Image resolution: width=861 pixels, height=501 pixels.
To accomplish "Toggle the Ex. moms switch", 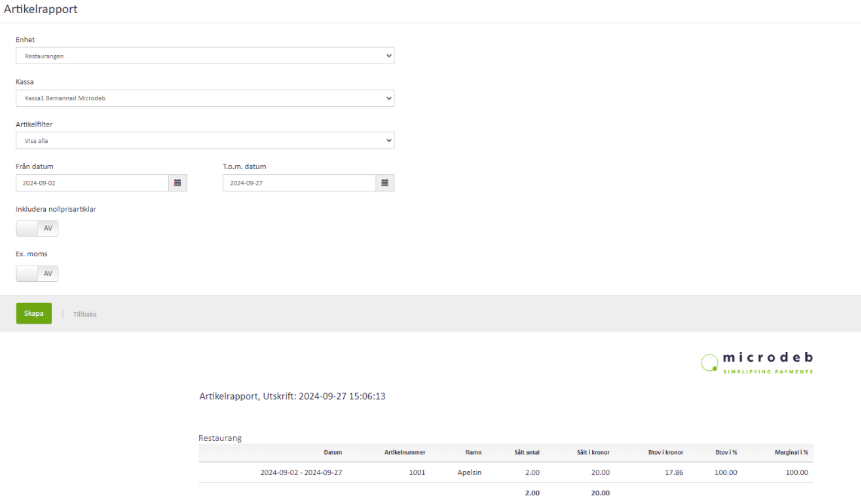I will point(37,273).
